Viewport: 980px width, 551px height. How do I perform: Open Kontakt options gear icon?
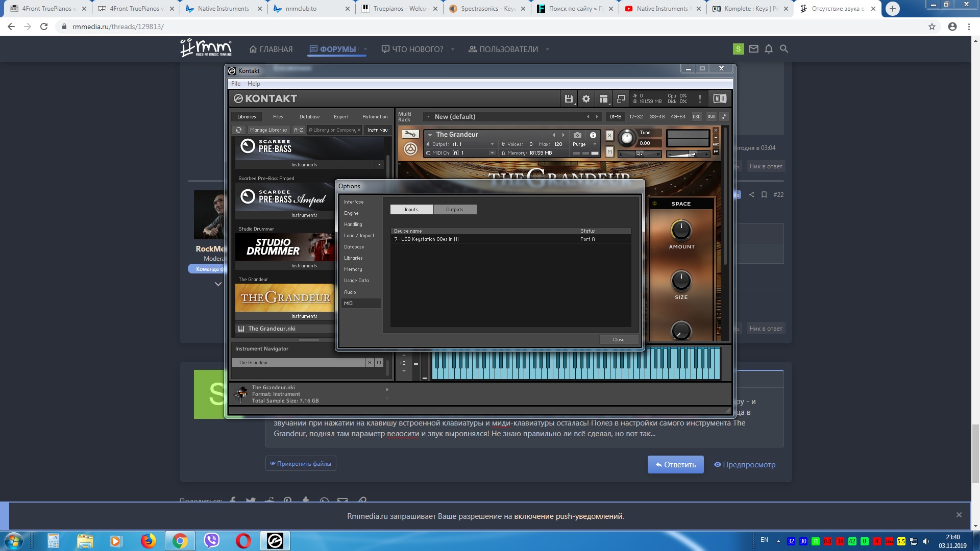tap(586, 99)
